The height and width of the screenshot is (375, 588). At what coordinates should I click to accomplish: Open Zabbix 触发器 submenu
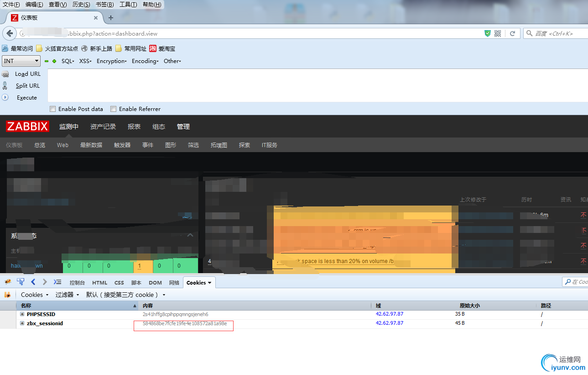pos(122,145)
